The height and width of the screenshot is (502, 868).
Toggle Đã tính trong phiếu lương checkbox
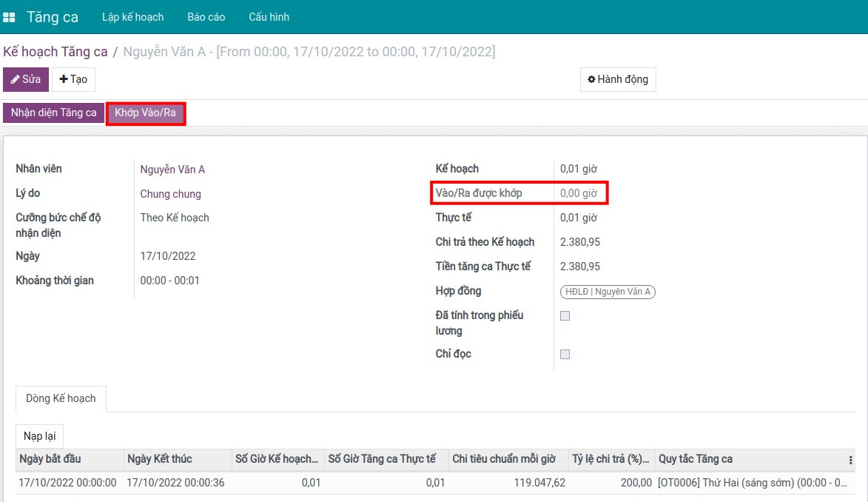565,316
